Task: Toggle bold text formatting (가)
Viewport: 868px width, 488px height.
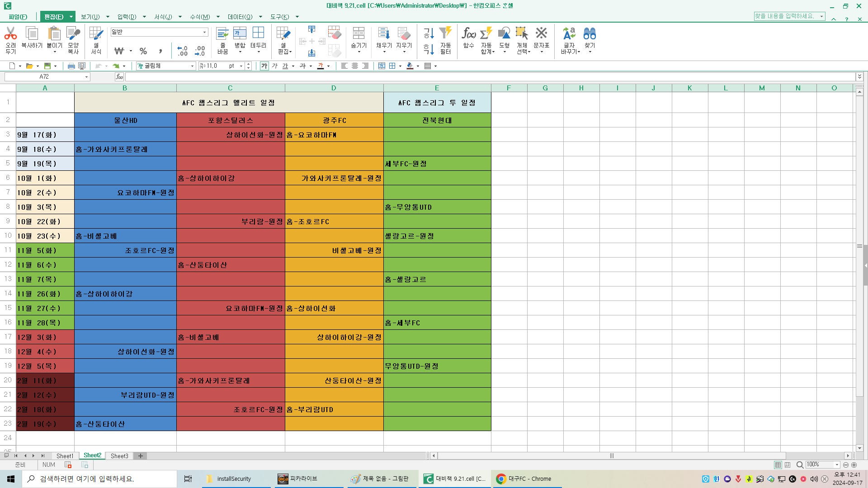Action: point(264,66)
